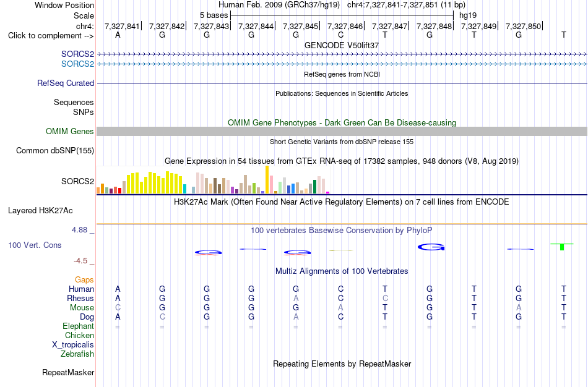Open Multiz Alignments of 100 Vertebrates title

click(x=342, y=271)
